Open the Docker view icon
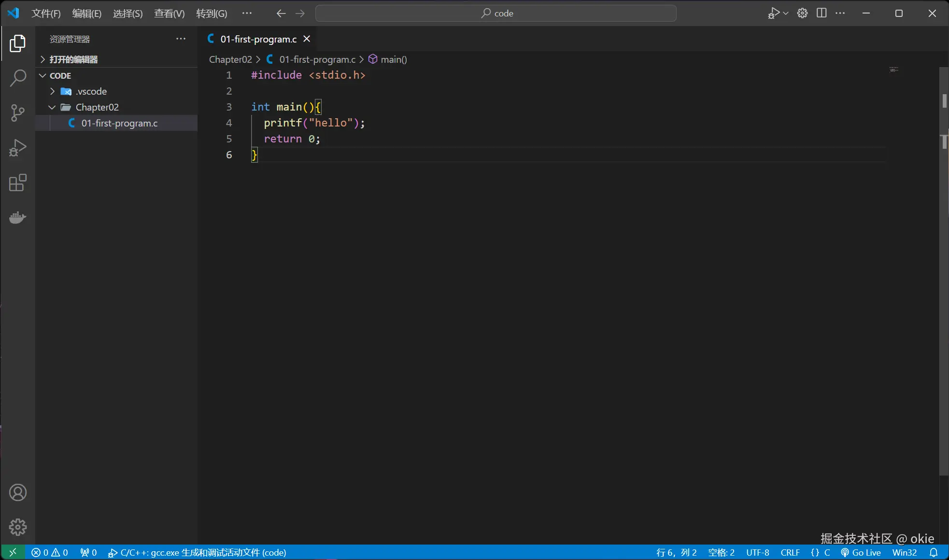Image resolution: width=949 pixels, height=560 pixels. click(x=18, y=218)
